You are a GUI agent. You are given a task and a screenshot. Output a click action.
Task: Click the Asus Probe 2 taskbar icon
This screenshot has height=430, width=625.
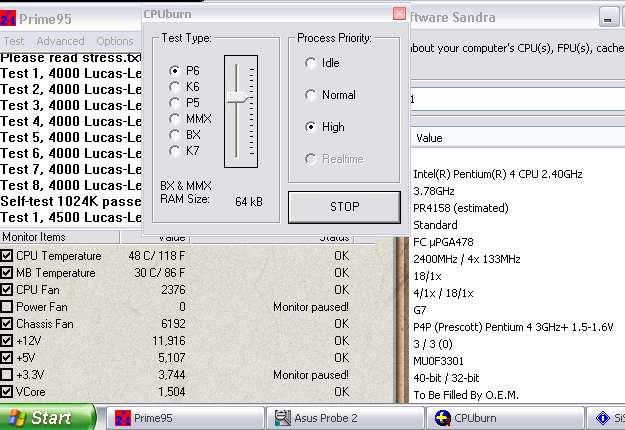(x=283, y=418)
